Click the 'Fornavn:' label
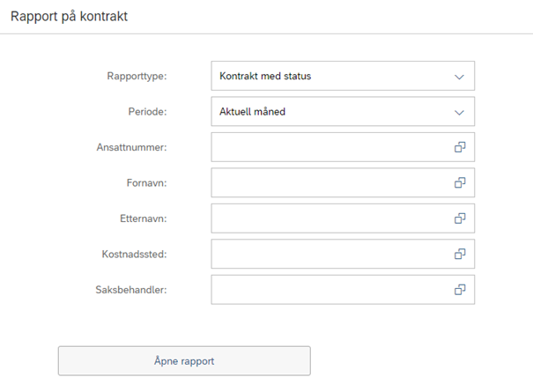The height and width of the screenshot is (392, 533). click(x=147, y=183)
